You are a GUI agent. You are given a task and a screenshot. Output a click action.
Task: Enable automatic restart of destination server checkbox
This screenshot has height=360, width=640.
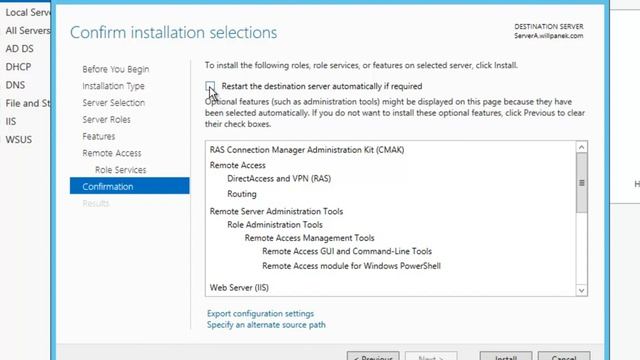[210, 86]
